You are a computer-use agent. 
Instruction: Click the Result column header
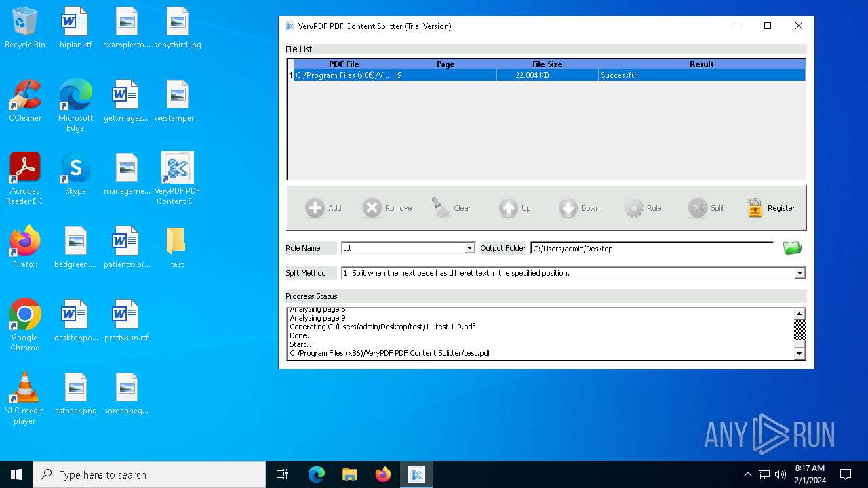click(701, 64)
